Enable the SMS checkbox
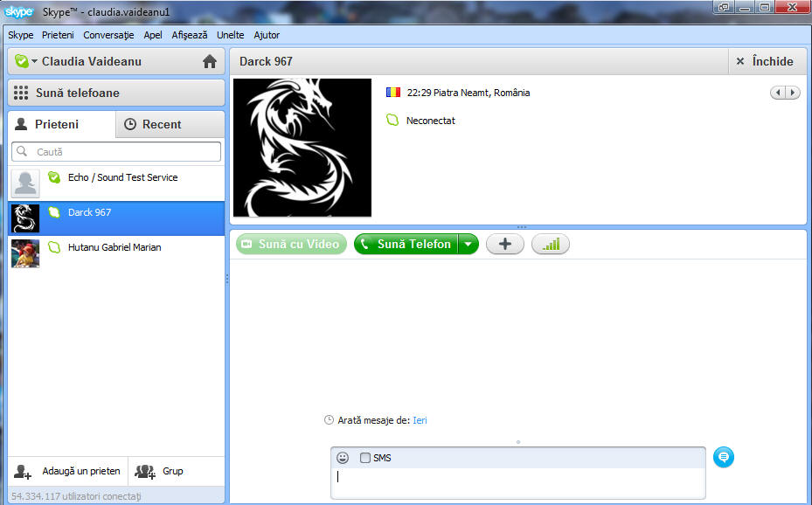 click(365, 458)
